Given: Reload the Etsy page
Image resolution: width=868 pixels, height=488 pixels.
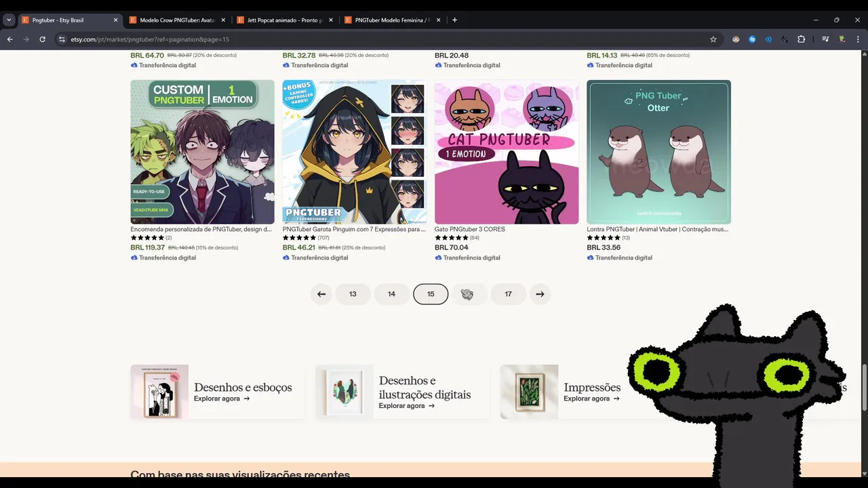Looking at the screenshot, I should (42, 39).
